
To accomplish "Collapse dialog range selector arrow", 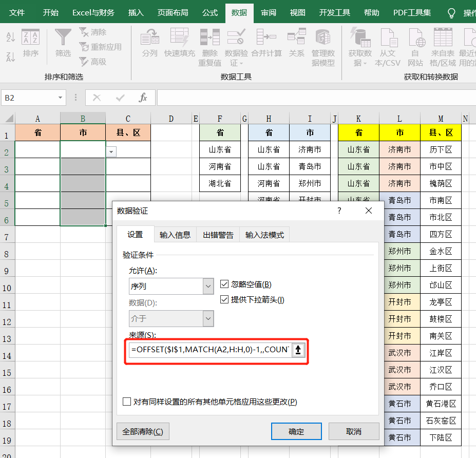I will tap(298, 350).
